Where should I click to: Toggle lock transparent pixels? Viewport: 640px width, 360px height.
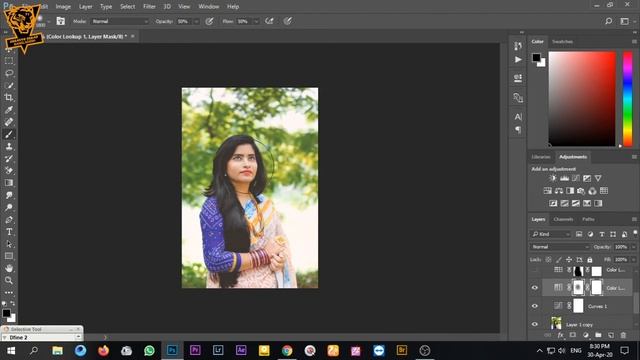[x=548, y=260]
